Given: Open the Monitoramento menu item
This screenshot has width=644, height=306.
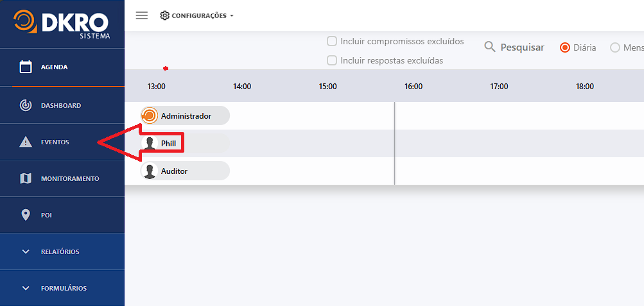Looking at the screenshot, I should click(70, 179).
